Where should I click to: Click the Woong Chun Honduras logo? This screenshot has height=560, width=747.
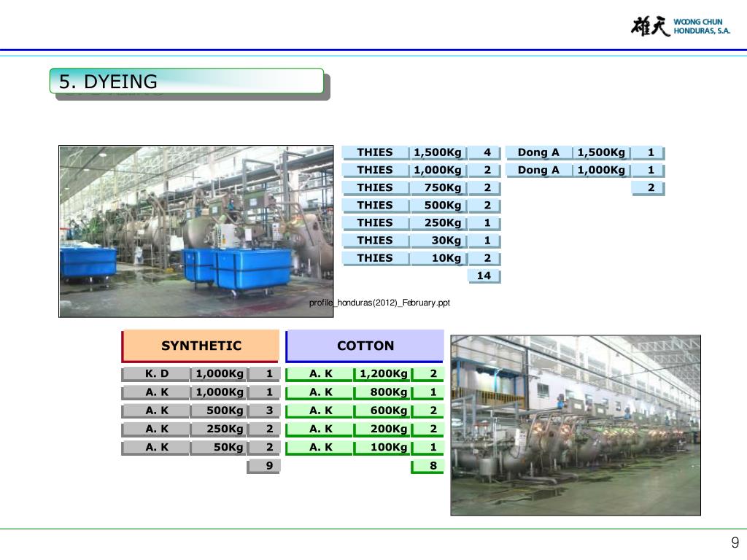coord(681,26)
